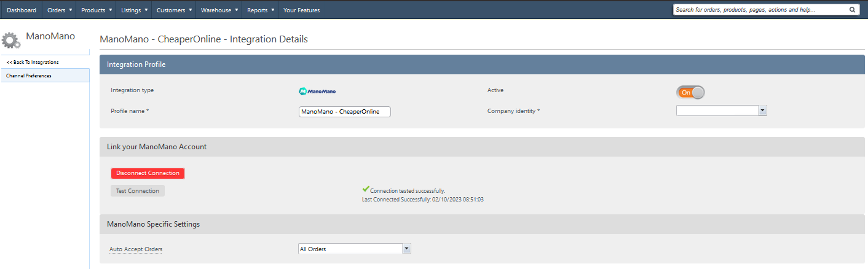This screenshot has height=269, width=868.
Task: Click the Integration Profile section header
Action: click(x=482, y=64)
